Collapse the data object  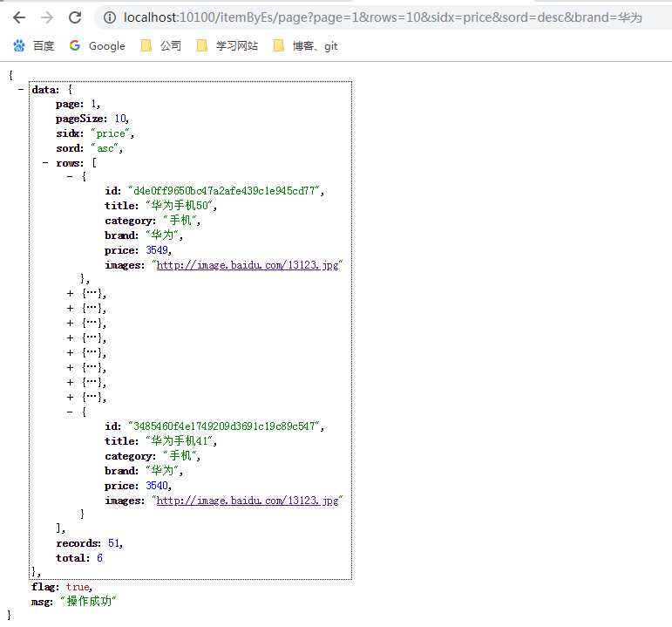[20, 90]
